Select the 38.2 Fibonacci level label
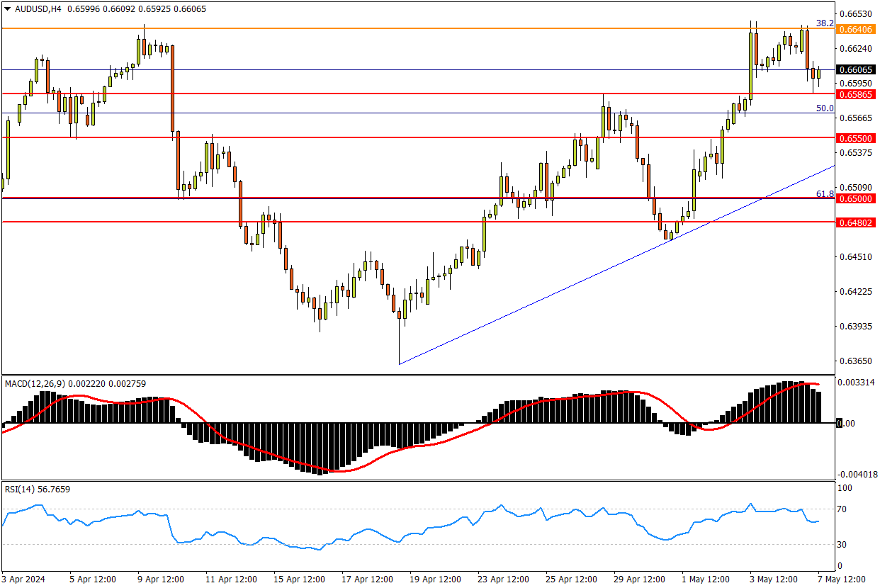The width and height of the screenshot is (880, 588). pos(825,23)
